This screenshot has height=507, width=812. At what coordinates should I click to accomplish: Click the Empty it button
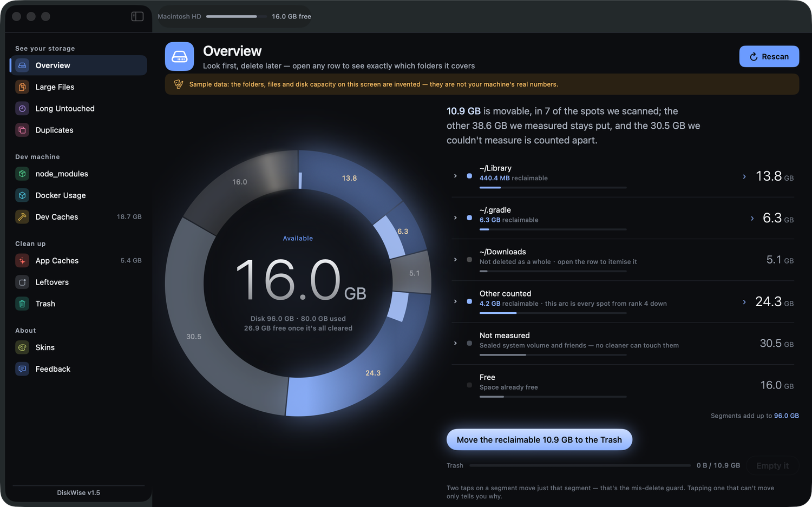(772, 466)
